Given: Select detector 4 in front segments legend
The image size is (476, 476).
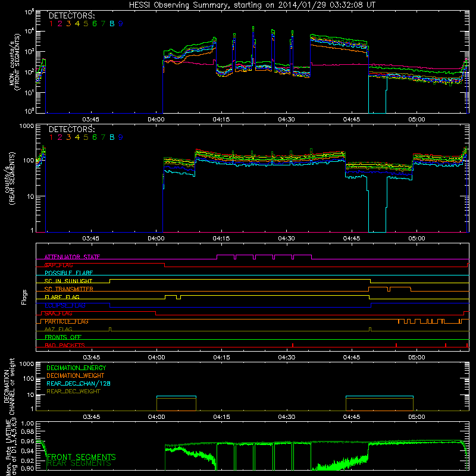Looking at the screenshot, I should [x=77, y=24].
